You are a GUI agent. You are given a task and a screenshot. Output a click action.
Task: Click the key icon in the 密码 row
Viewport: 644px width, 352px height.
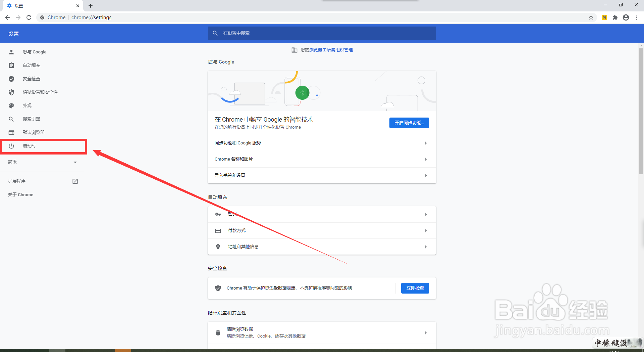[218, 214]
